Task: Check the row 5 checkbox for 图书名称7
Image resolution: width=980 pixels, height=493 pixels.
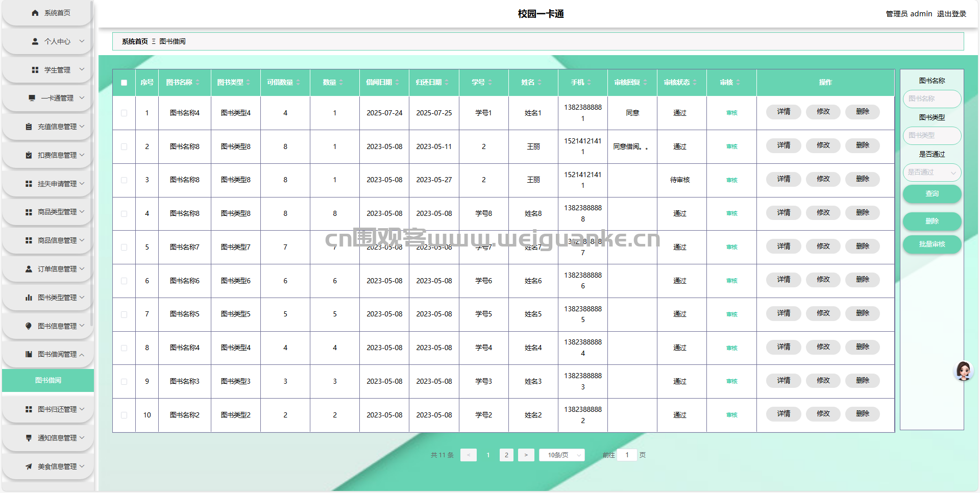Action: tap(124, 247)
